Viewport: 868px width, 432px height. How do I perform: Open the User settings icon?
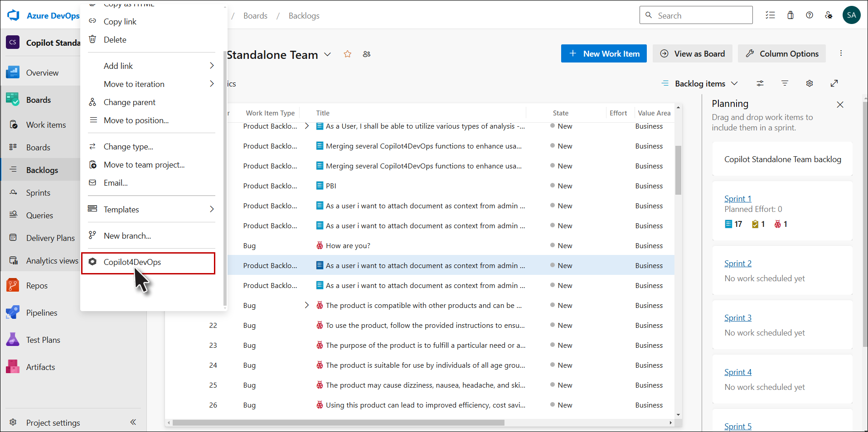pos(829,15)
